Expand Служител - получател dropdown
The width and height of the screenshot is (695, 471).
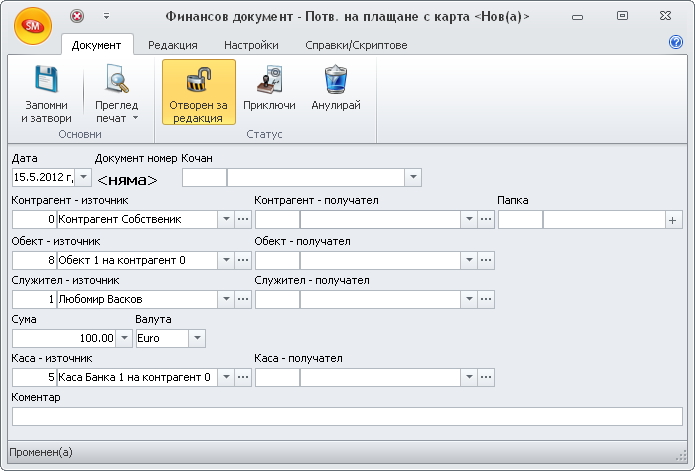[x=469, y=299]
